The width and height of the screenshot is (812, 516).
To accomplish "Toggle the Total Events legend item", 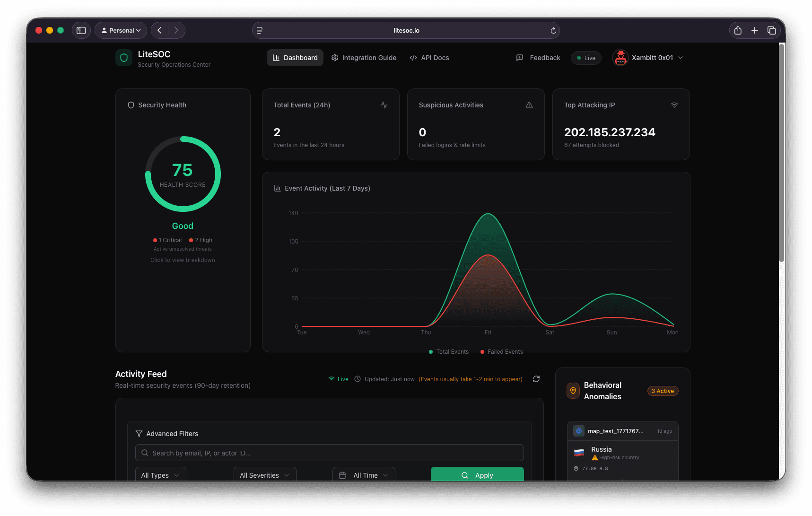I will coord(448,351).
